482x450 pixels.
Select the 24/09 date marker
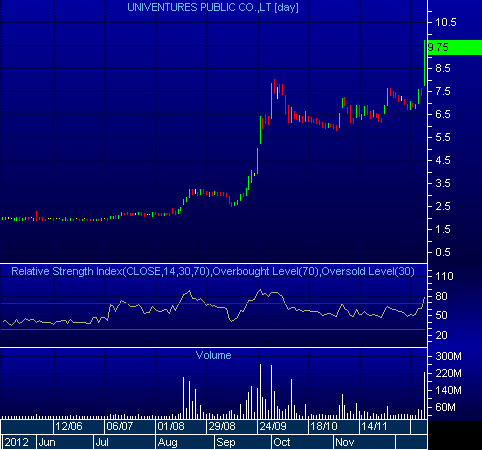pos(273,426)
